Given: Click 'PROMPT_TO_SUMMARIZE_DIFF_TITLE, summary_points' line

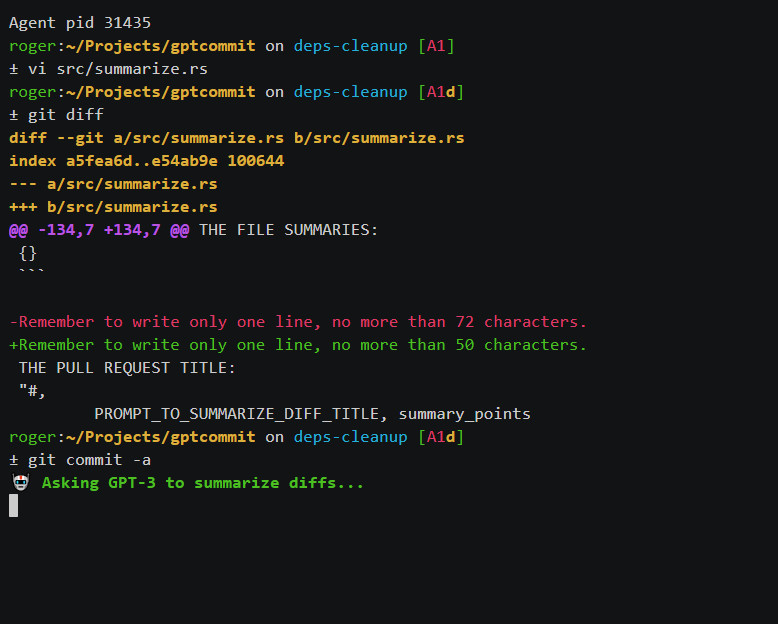Looking at the screenshot, I should click(313, 414).
